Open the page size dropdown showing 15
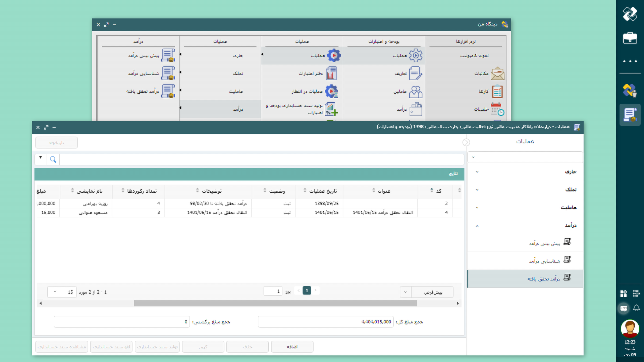Image resolution: width=644 pixels, height=362 pixels. pyautogui.click(x=62, y=292)
